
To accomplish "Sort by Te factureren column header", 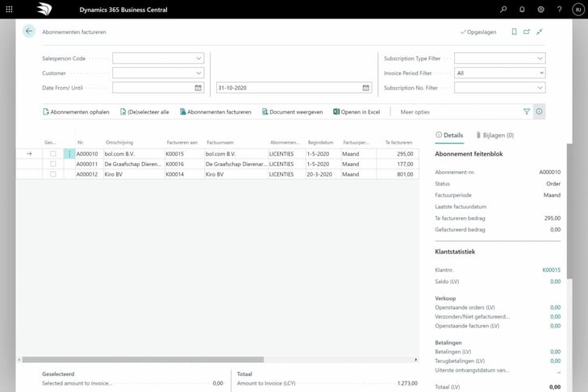I will [398, 143].
